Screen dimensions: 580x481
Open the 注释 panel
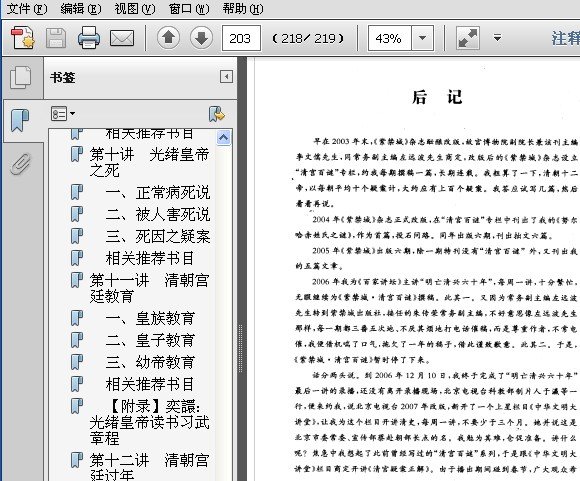[x=565, y=38]
